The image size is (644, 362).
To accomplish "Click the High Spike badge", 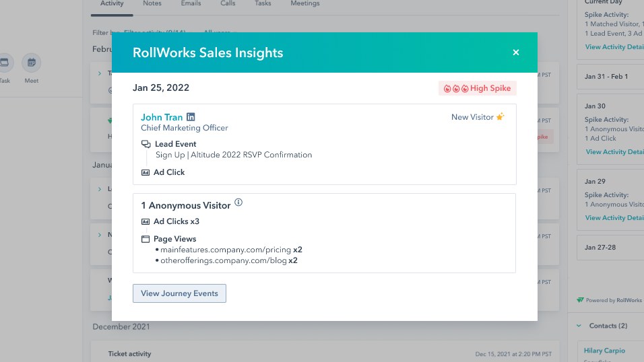I will point(477,88).
